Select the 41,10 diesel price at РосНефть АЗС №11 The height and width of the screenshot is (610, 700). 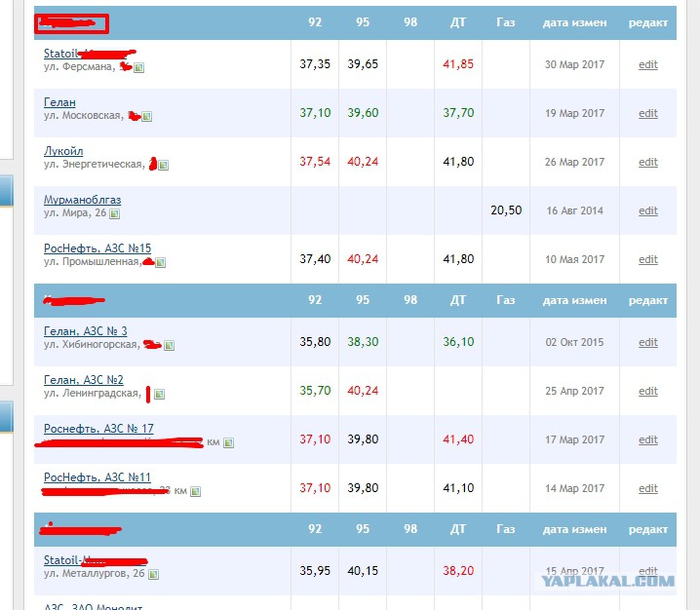(x=458, y=488)
